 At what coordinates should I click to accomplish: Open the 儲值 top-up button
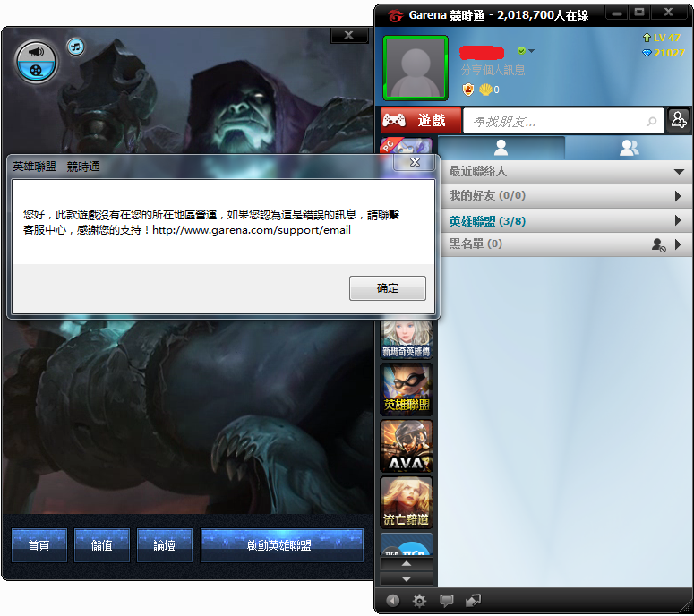pyautogui.click(x=102, y=545)
